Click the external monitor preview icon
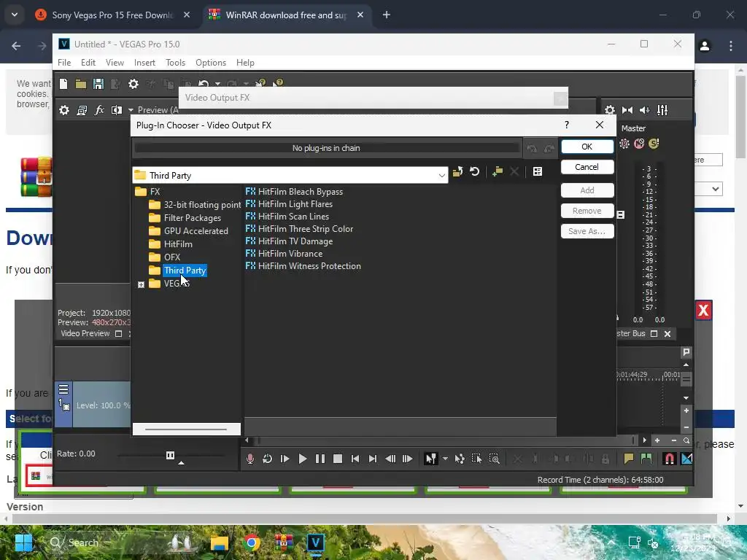Image resolution: width=747 pixels, height=560 pixels. coord(82,111)
